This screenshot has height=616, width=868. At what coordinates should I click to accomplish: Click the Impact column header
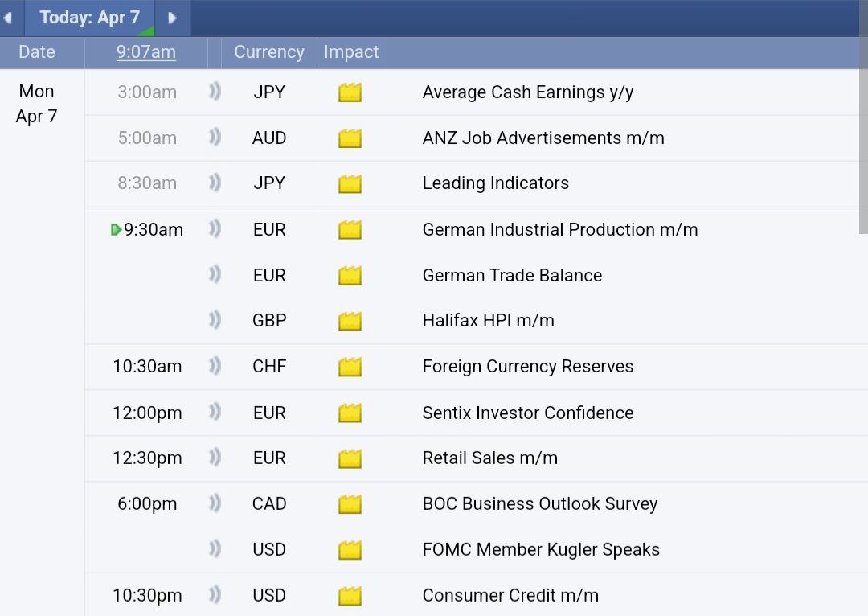[351, 52]
